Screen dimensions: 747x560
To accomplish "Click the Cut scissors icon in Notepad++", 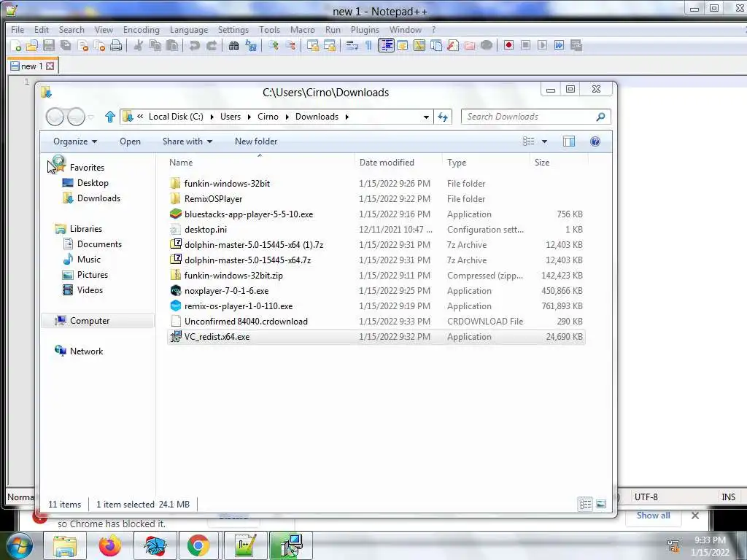I will 139,45.
